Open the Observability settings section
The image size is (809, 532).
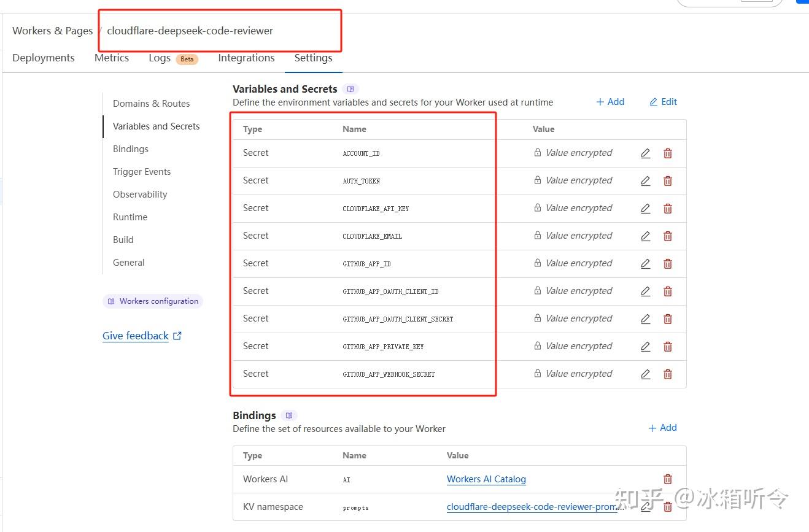pyautogui.click(x=139, y=194)
